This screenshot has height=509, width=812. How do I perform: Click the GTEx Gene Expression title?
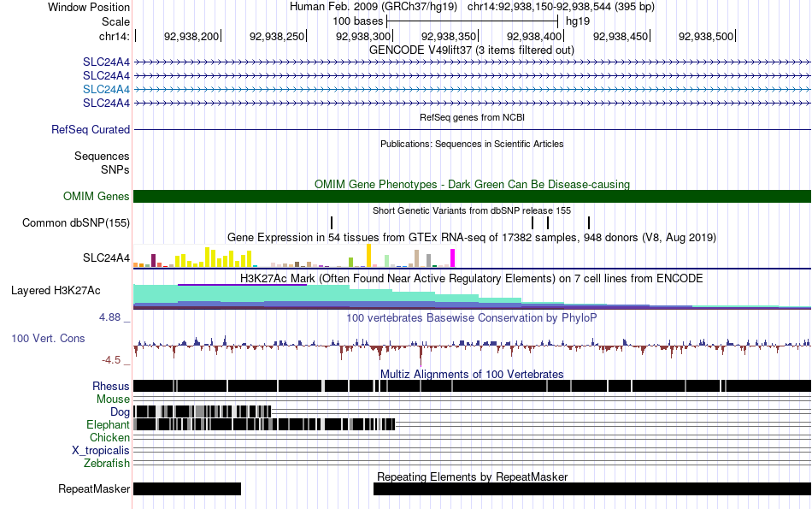click(472, 238)
